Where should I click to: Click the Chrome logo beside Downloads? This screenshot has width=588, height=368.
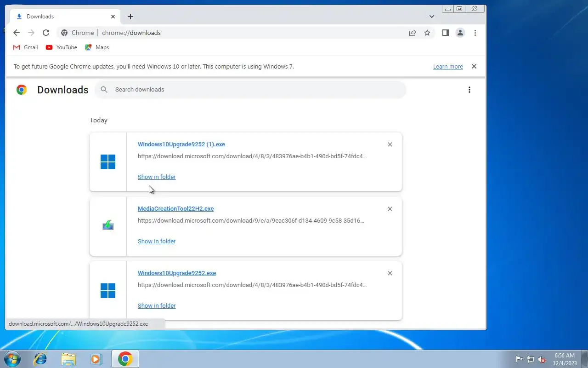tap(21, 90)
